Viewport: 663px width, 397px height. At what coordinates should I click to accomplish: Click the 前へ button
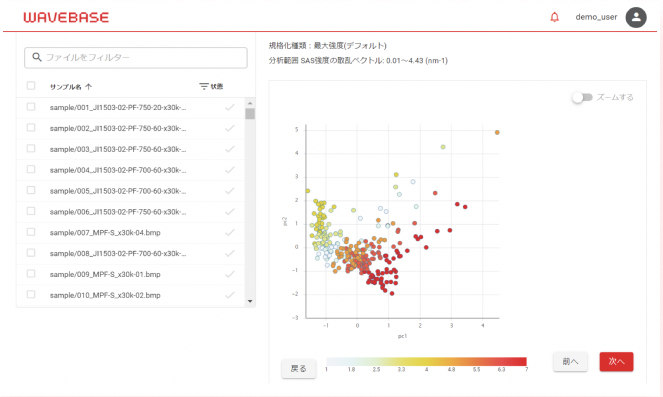click(570, 361)
